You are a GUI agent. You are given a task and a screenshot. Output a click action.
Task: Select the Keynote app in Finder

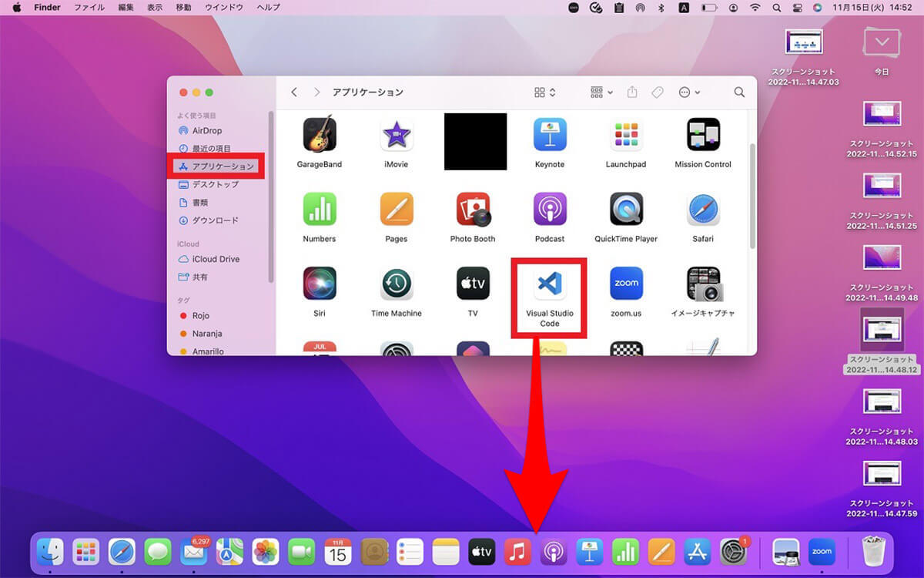[x=550, y=134]
